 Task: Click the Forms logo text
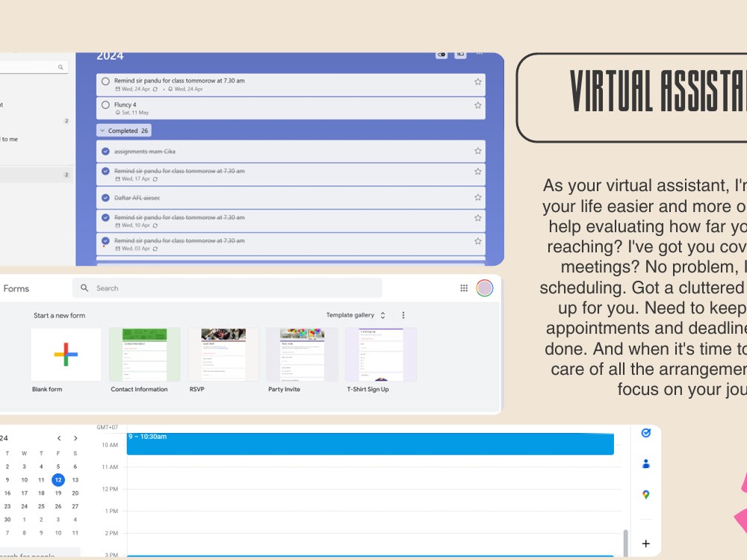tap(16, 288)
